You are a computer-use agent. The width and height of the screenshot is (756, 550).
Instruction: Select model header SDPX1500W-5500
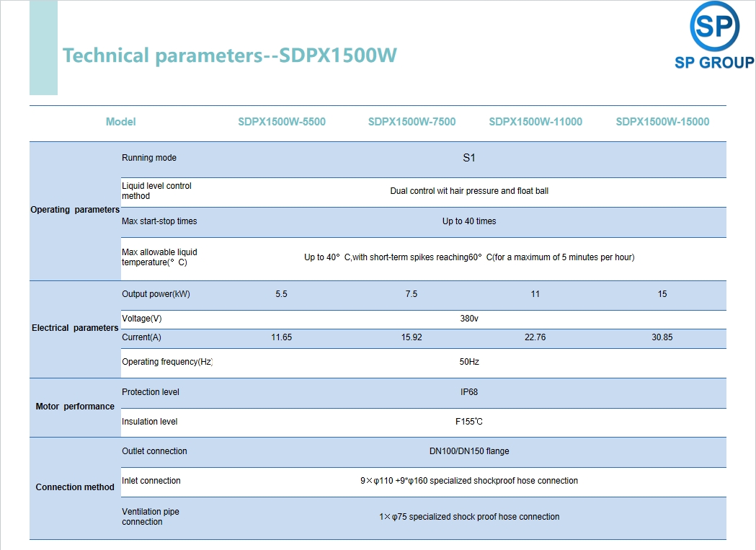[282, 122]
